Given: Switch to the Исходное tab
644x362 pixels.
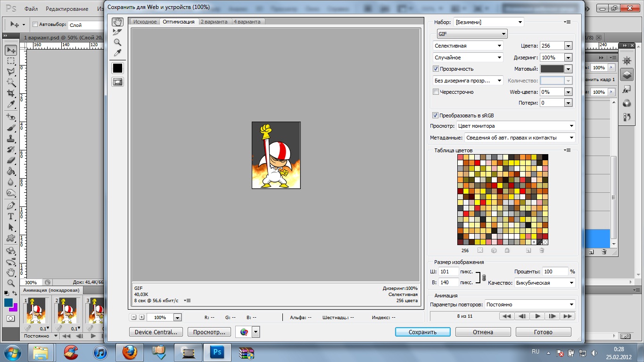Looking at the screenshot, I should click(x=145, y=22).
